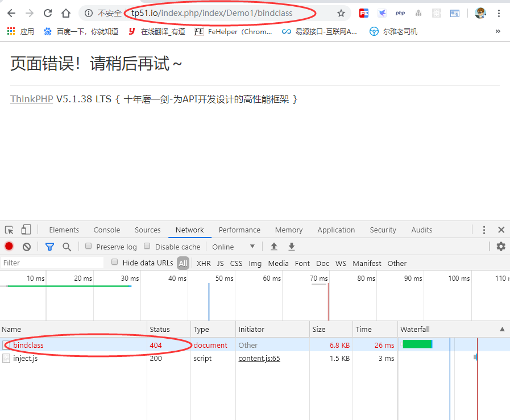Select the inspect element cursor icon
The width and height of the screenshot is (510, 420).
tap(9, 228)
